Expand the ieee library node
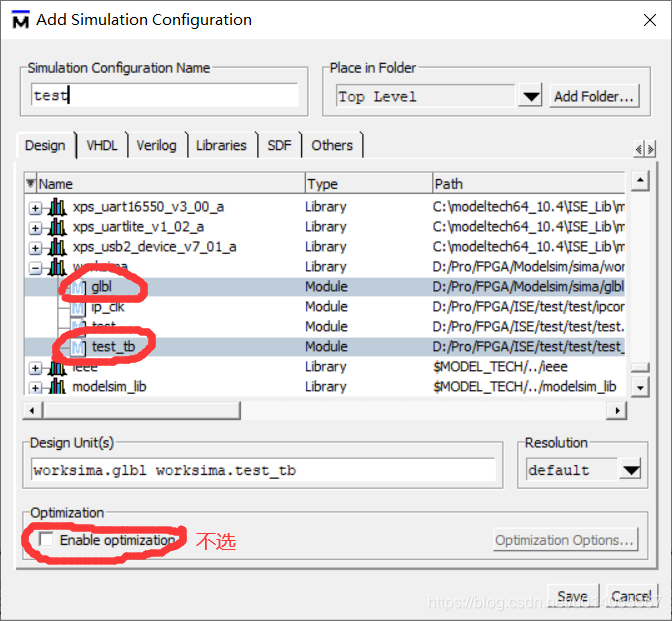672x621 pixels. click(36, 368)
